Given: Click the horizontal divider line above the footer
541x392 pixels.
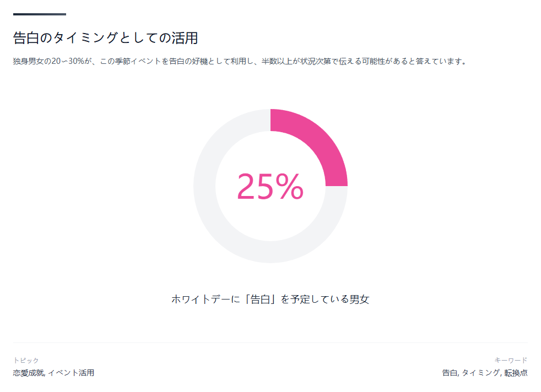Looking at the screenshot, I should click(270, 342).
